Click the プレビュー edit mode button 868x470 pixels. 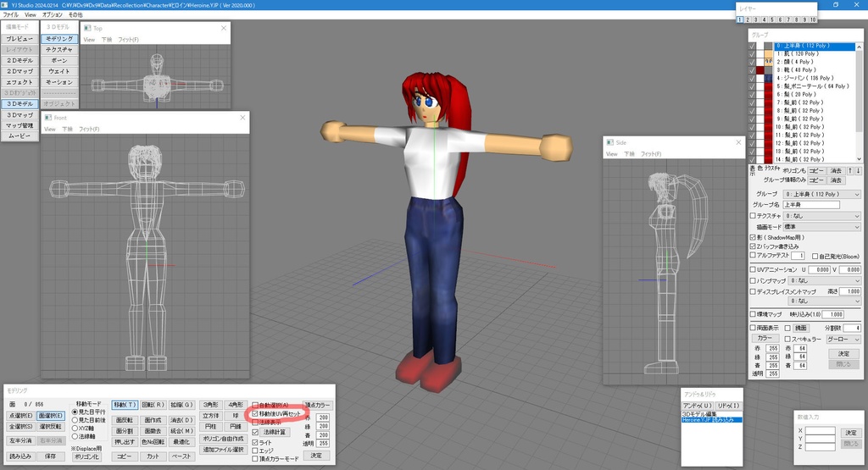20,39
